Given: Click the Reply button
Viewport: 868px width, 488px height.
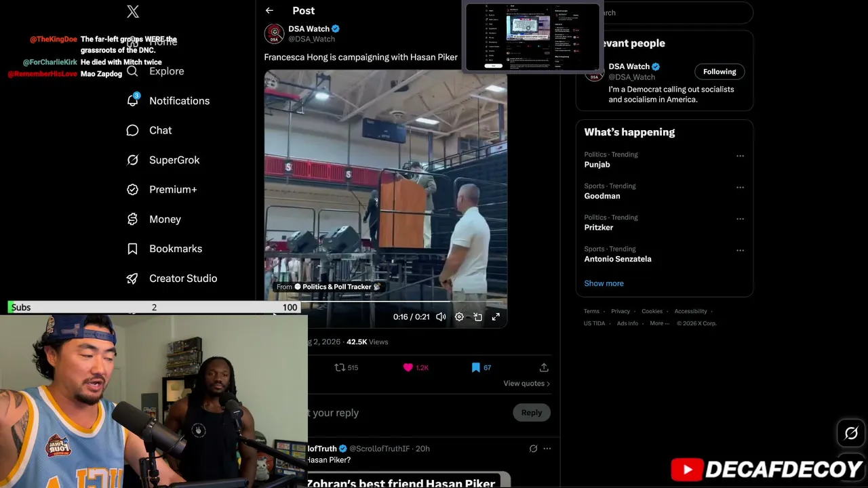Looking at the screenshot, I should [x=532, y=412].
